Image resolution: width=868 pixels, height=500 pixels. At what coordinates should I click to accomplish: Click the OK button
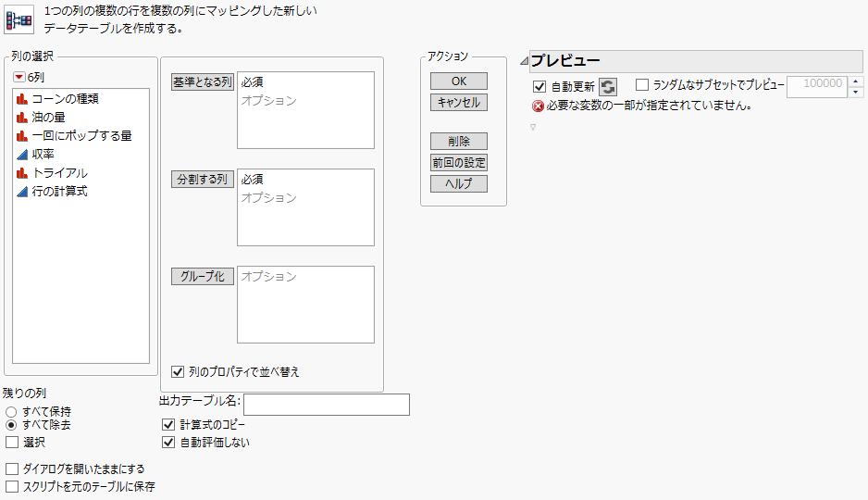[x=459, y=81]
